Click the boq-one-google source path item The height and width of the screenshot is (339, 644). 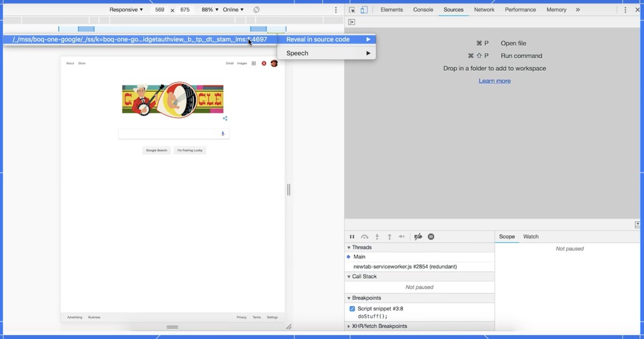pos(140,39)
